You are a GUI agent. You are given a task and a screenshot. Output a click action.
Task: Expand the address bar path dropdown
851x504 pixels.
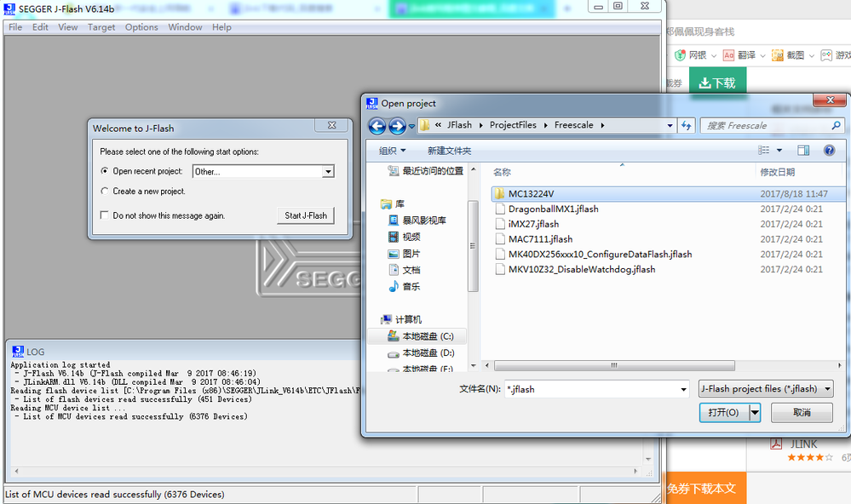[x=670, y=125]
